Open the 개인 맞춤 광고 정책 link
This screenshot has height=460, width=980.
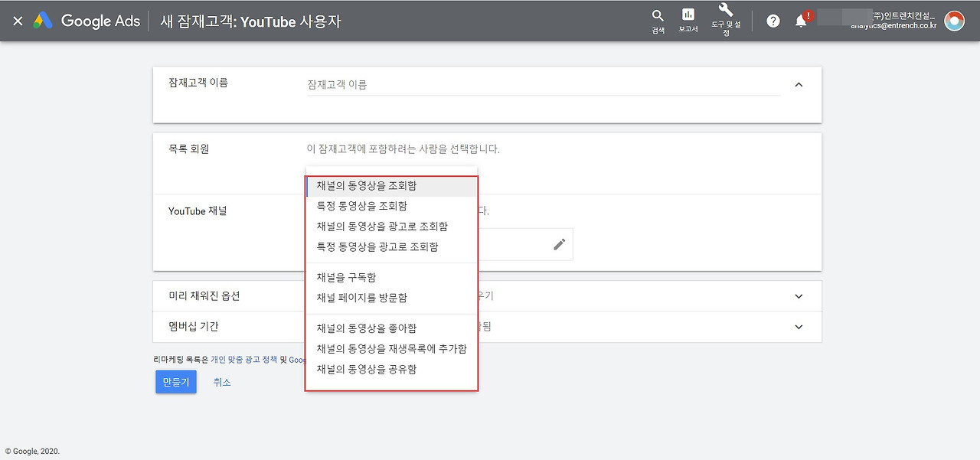[x=244, y=359]
